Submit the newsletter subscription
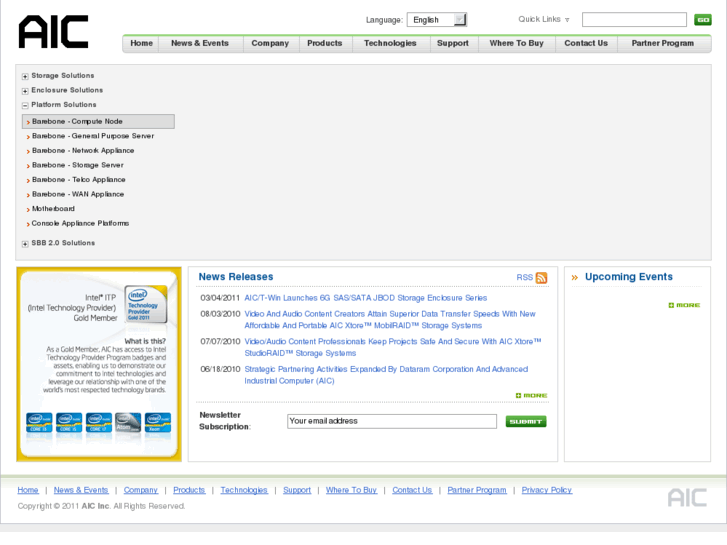Screen dimensions: 727x545 click(526, 422)
